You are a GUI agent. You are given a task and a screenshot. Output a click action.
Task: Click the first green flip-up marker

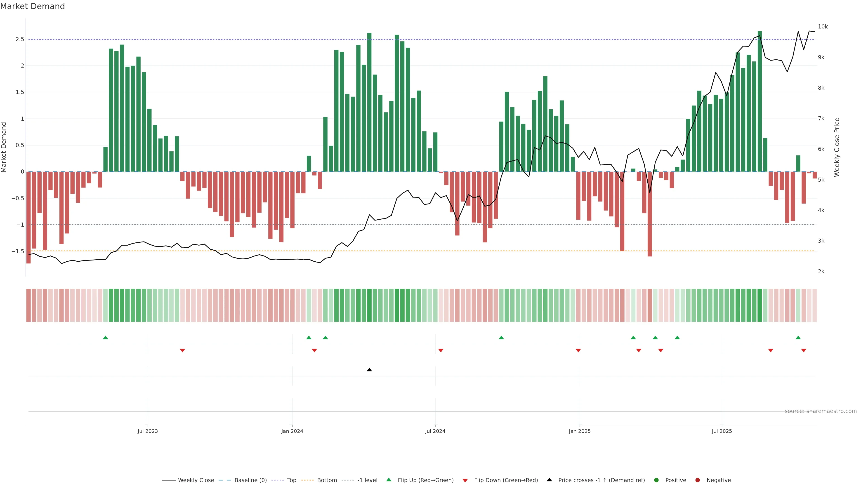tap(106, 338)
